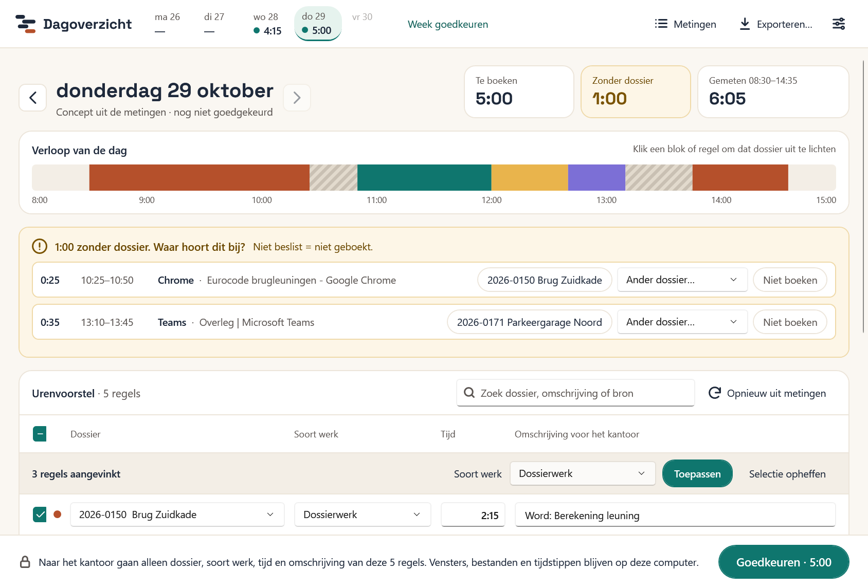The width and height of the screenshot is (868, 588).
Task: Open Ander dossier dropdown for Chrome row
Action: [682, 280]
